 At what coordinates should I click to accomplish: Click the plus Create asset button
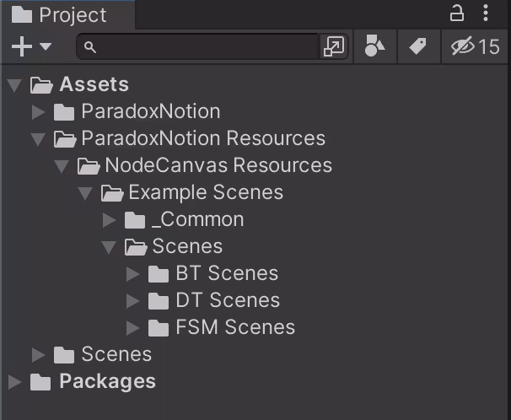pyautogui.click(x=22, y=46)
